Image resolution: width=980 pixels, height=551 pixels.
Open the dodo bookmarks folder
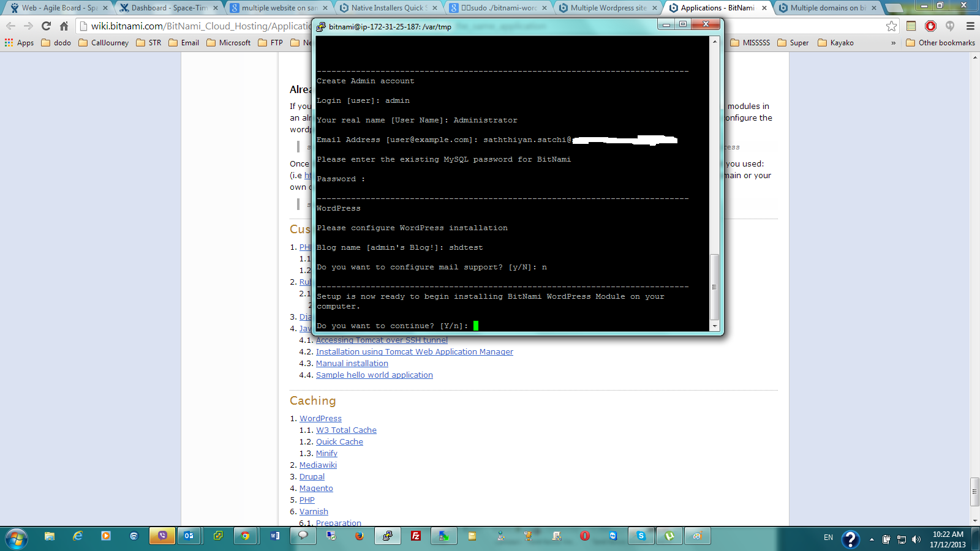[56, 43]
